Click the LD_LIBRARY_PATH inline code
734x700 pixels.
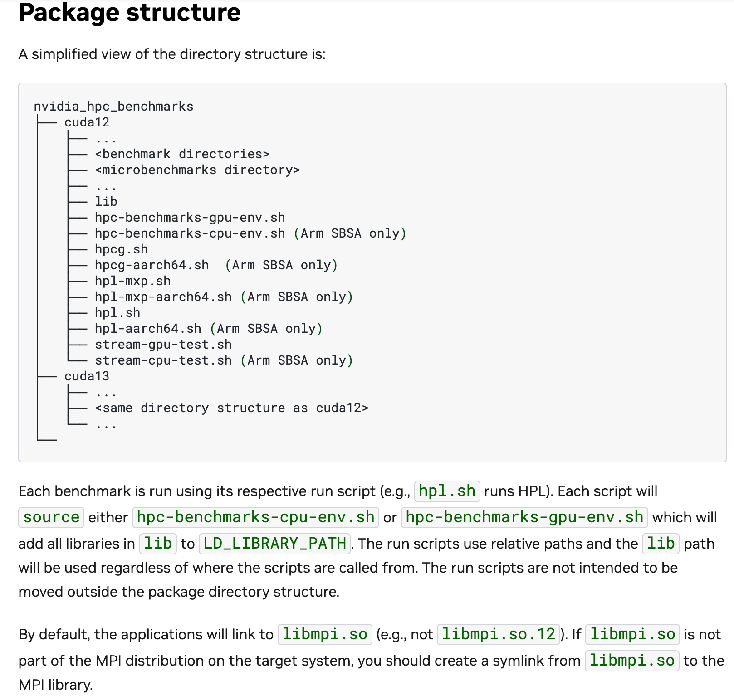point(274,543)
